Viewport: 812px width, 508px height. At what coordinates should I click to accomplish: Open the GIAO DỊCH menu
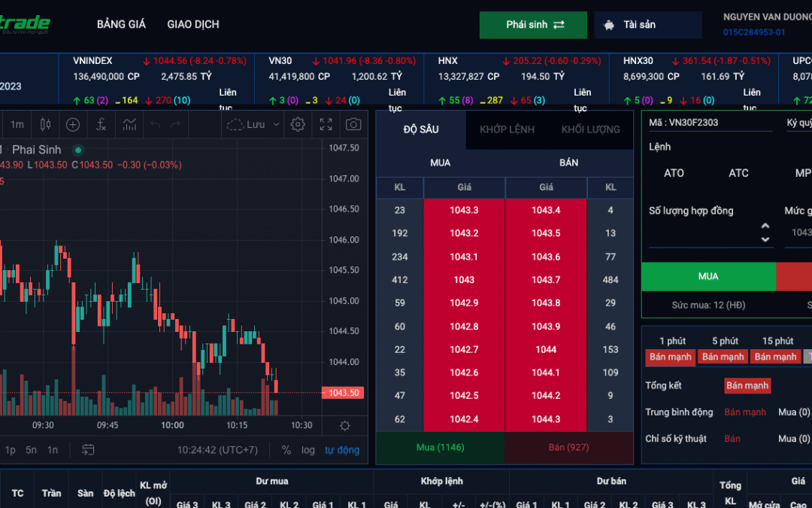click(193, 24)
